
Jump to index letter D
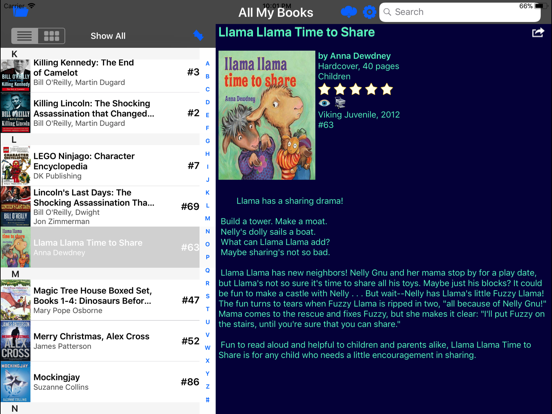208,102
